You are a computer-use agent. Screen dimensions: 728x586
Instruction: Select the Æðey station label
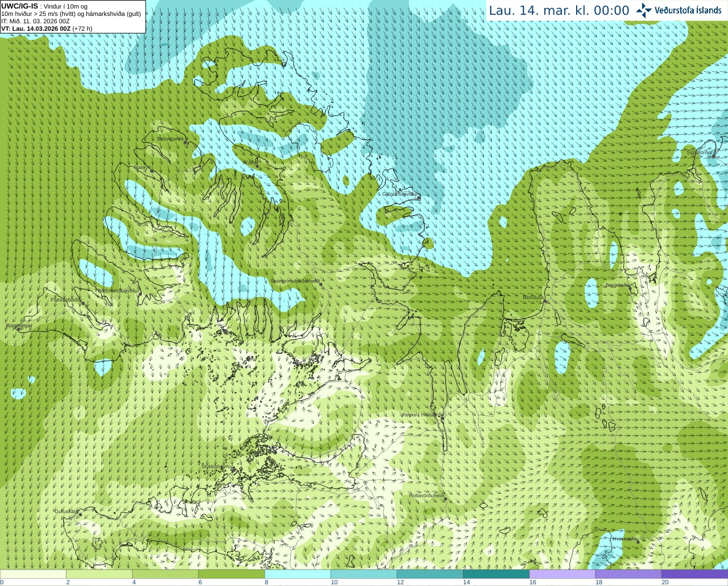[x=250, y=162]
